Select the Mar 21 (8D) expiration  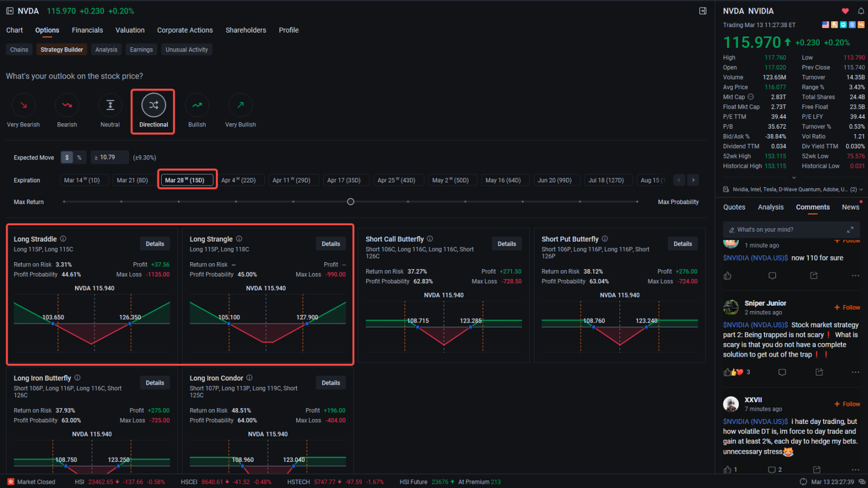[x=132, y=180]
